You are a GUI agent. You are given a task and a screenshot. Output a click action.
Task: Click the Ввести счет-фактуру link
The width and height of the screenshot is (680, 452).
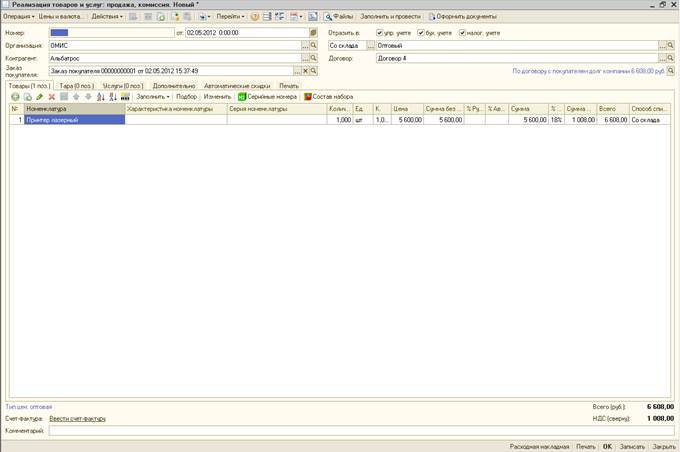(77, 418)
